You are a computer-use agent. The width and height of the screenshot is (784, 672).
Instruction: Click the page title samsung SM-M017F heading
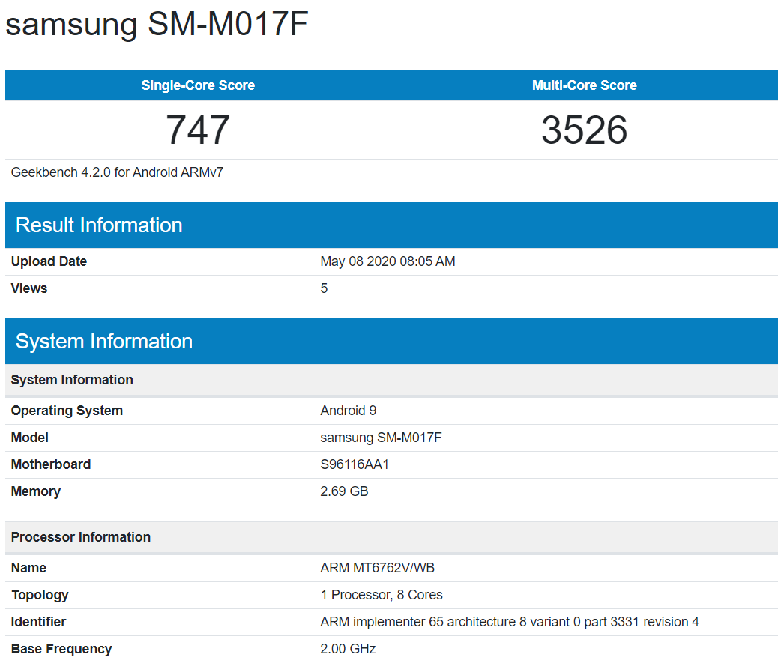pos(157,25)
